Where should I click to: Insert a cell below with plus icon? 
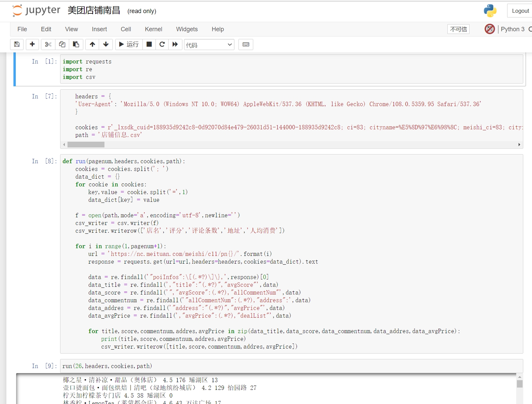tap(32, 44)
